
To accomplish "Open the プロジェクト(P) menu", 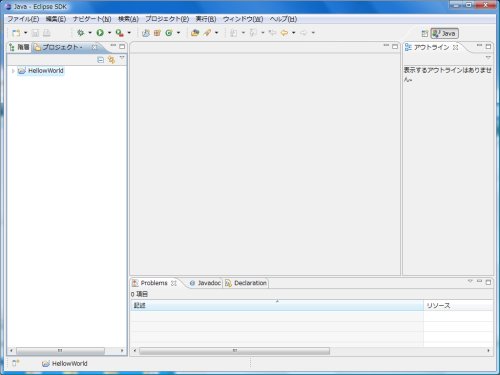I will pyautogui.click(x=167, y=19).
